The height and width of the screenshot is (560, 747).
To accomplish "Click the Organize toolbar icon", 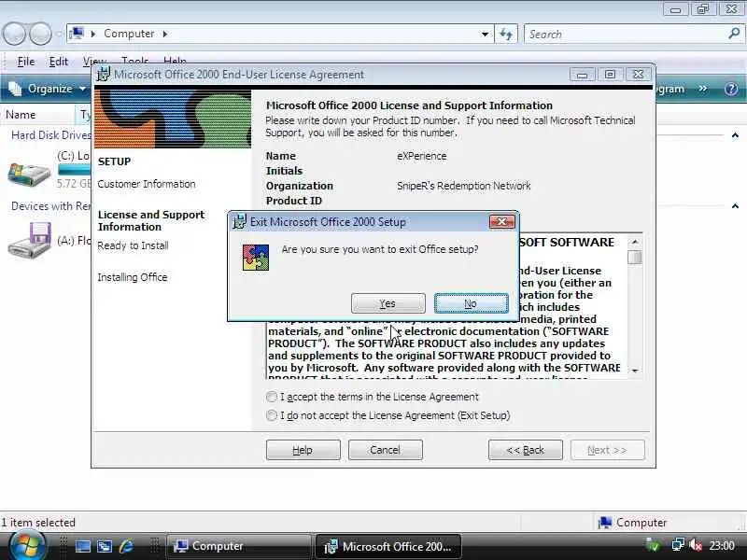I will pyautogui.click(x=15, y=89).
